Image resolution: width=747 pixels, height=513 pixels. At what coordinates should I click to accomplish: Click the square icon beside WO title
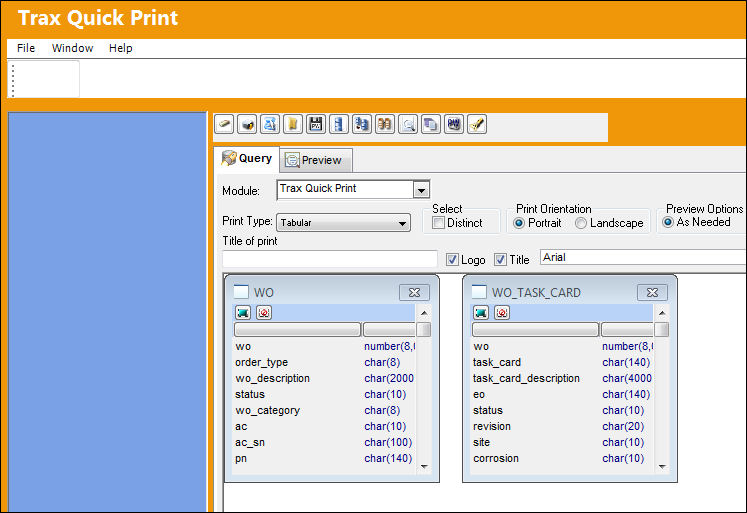tap(241, 292)
